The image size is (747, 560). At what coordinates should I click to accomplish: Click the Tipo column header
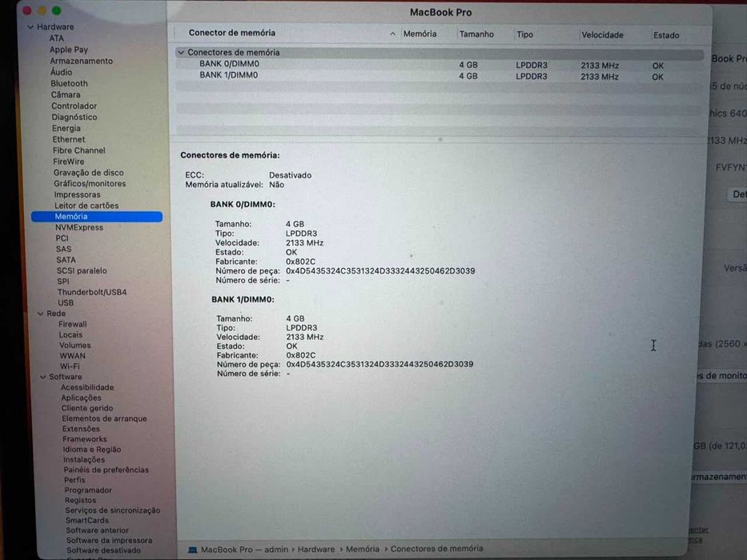[x=524, y=34]
